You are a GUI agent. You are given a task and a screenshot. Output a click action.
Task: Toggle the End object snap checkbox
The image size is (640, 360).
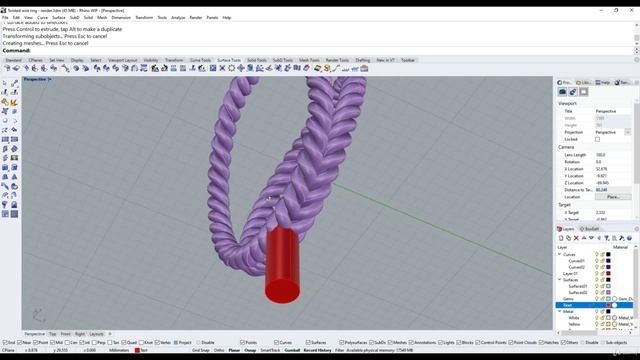(5, 342)
